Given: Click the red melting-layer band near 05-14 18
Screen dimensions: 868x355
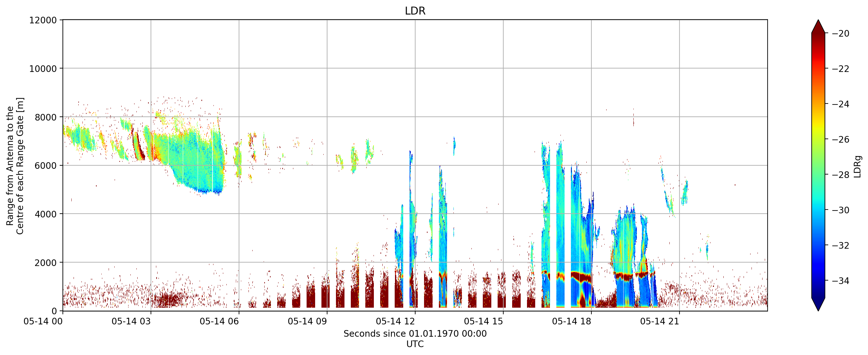Looking at the screenshot, I should point(581,277).
